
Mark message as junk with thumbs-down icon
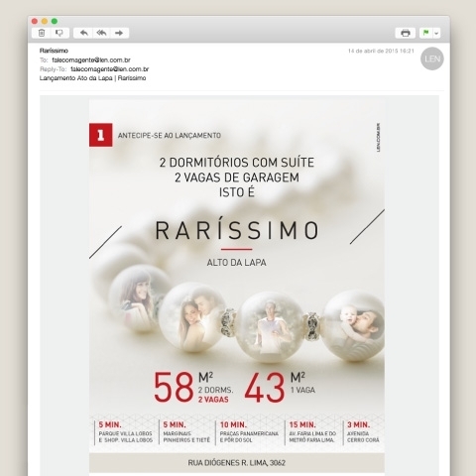59,33
